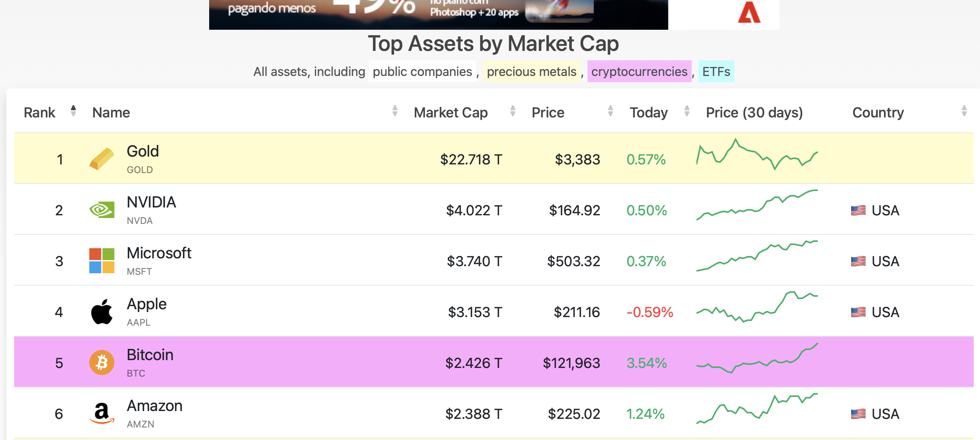Image resolution: width=980 pixels, height=440 pixels.
Task: Click Bitcoin's 3.54% daily change
Action: [x=647, y=363]
